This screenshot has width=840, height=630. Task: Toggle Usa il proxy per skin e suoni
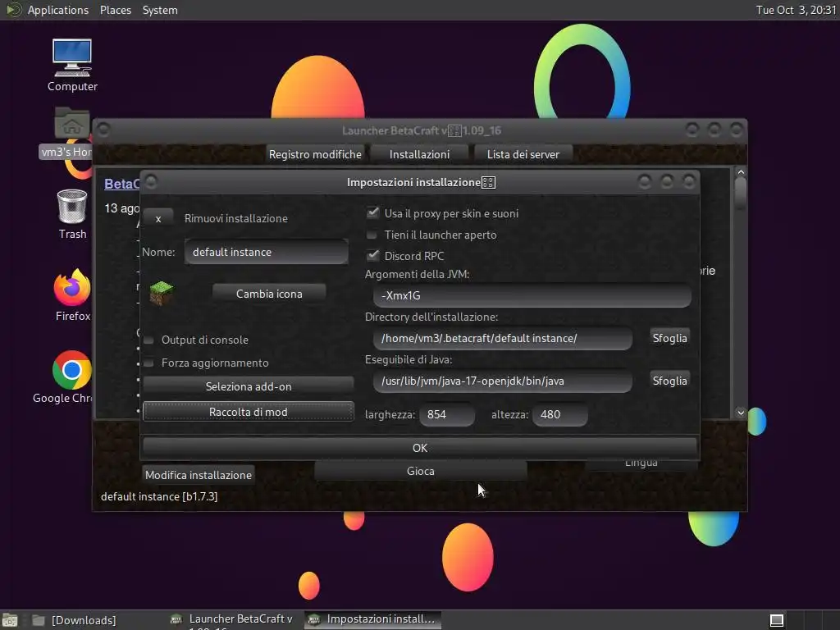coord(373,213)
